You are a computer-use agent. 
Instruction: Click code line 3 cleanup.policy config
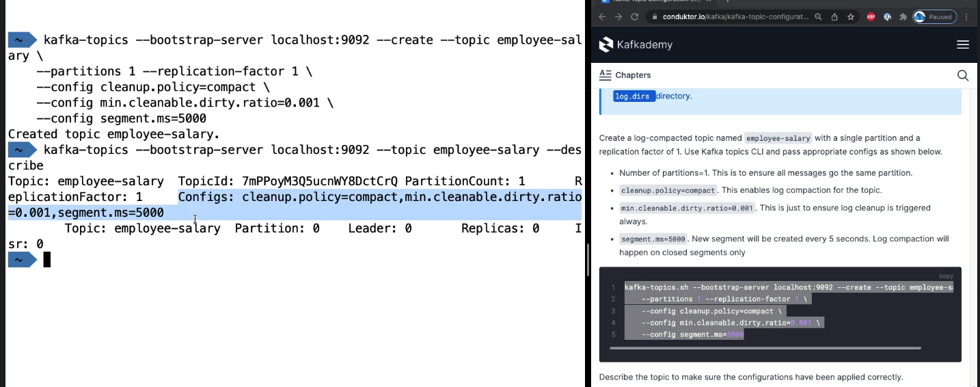pyautogui.click(x=713, y=311)
